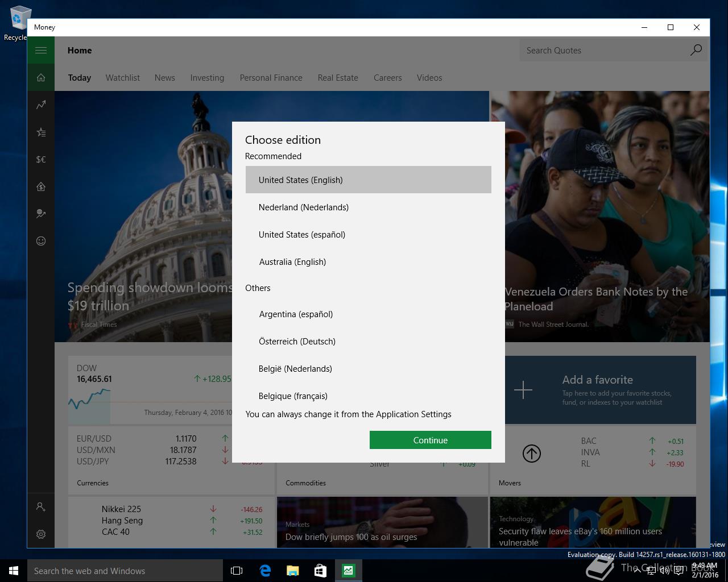Open the Careers tab
Image resolution: width=728 pixels, height=582 pixels.
(387, 78)
